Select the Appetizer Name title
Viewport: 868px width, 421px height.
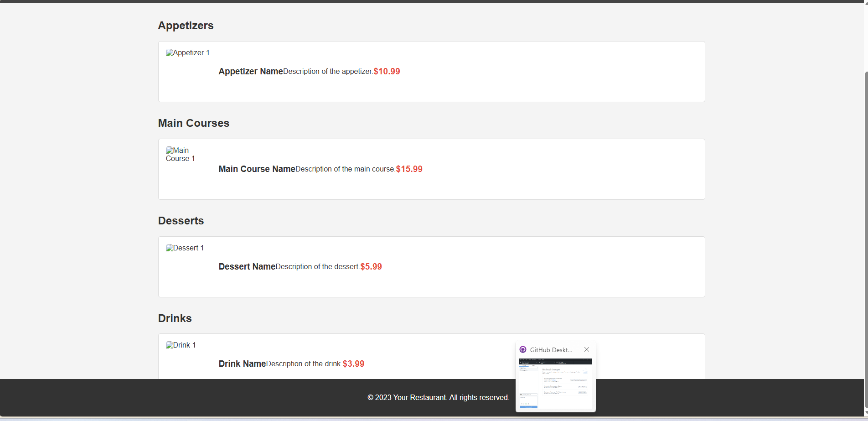(x=251, y=71)
